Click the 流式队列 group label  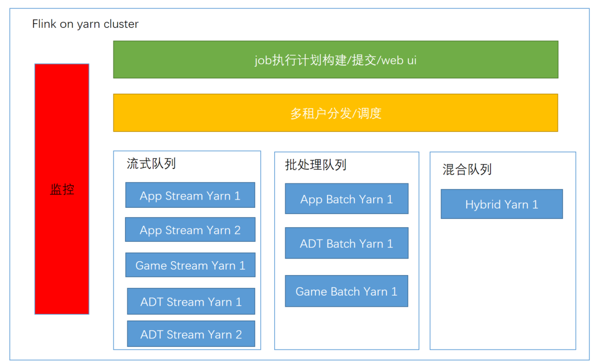point(151,164)
